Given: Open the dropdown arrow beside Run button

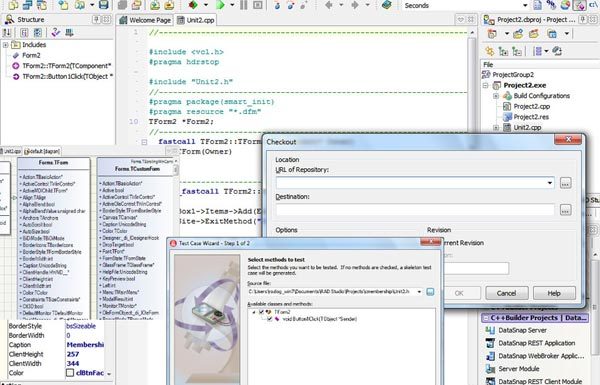Looking at the screenshot, I should [x=232, y=5].
